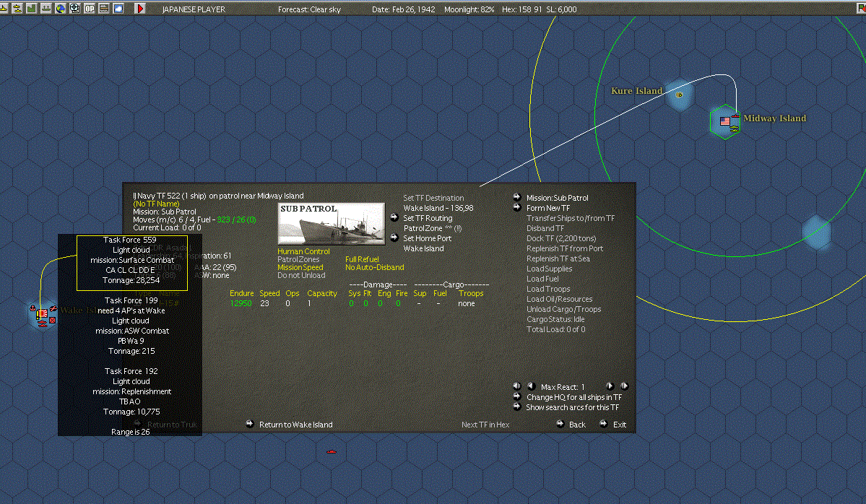Toggle Patrol Zones setting
866x504 pixels.
point(298,259)
